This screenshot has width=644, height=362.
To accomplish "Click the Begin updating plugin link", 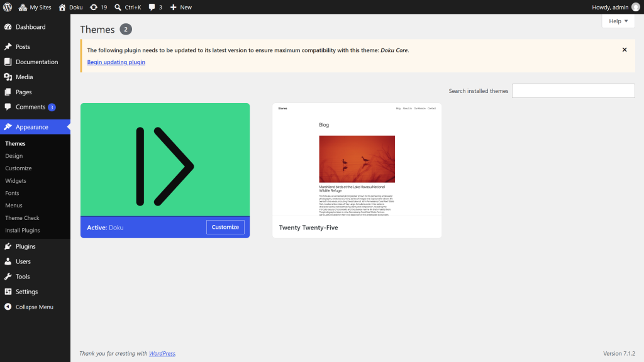I will point(116,62).
